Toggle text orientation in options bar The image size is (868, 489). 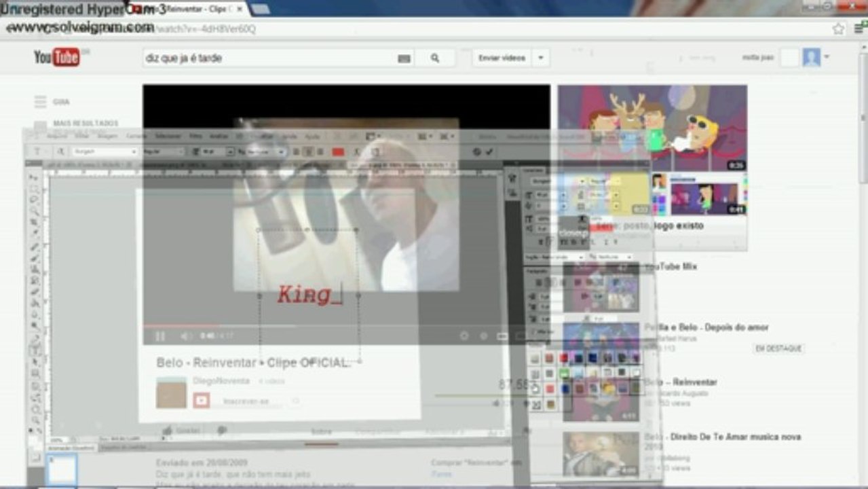pos(60,151)
